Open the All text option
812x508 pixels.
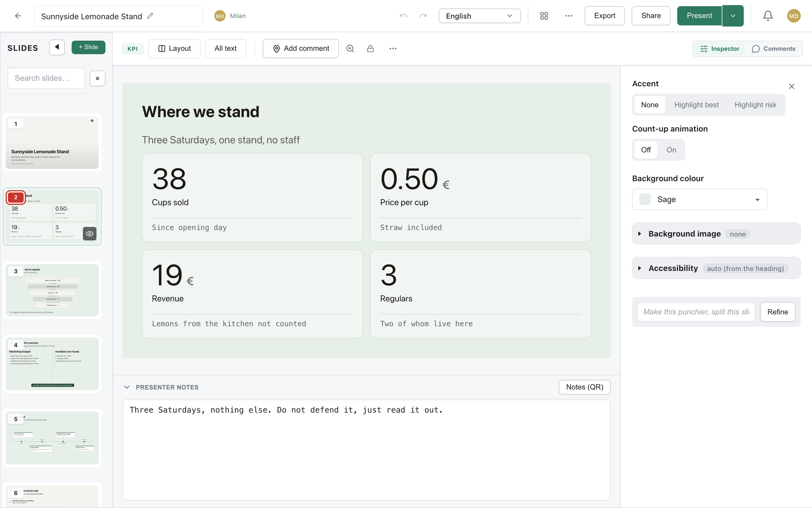225,49
